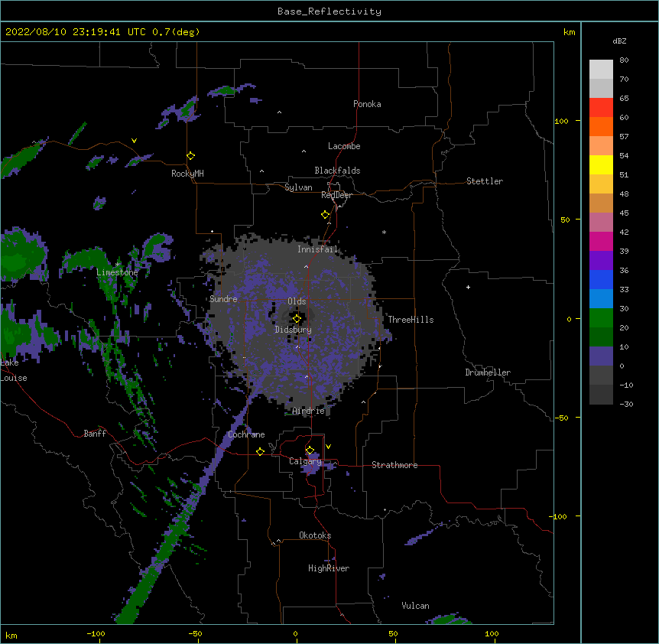This screenshot has width=659, height=644.
Task: Click the Olds city label
Action: coord(297,301)
